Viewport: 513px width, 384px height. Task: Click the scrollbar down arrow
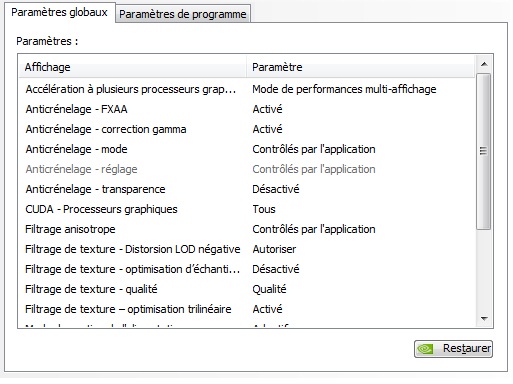[x=484, y=319]
